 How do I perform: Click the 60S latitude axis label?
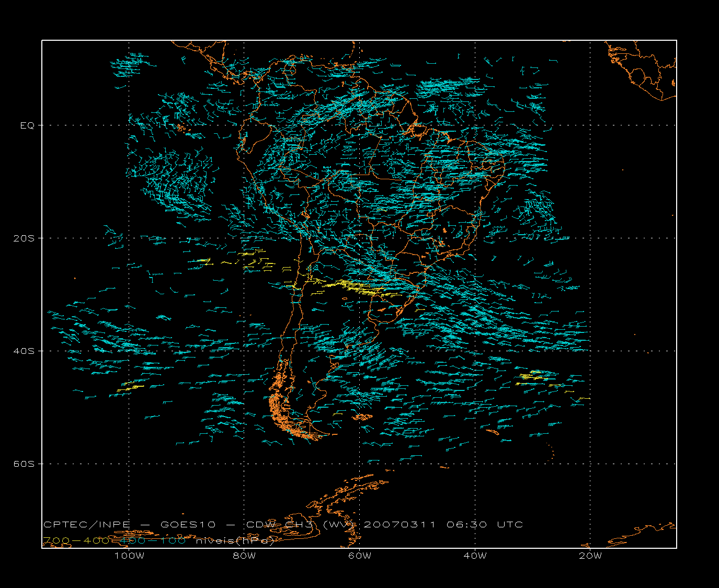click(24, 464)
